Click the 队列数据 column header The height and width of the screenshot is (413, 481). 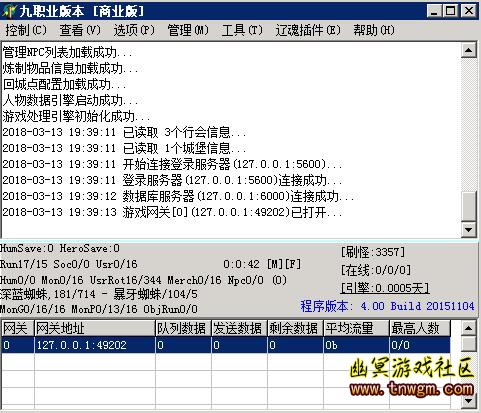pyautogui.click(x=183, y=328)
